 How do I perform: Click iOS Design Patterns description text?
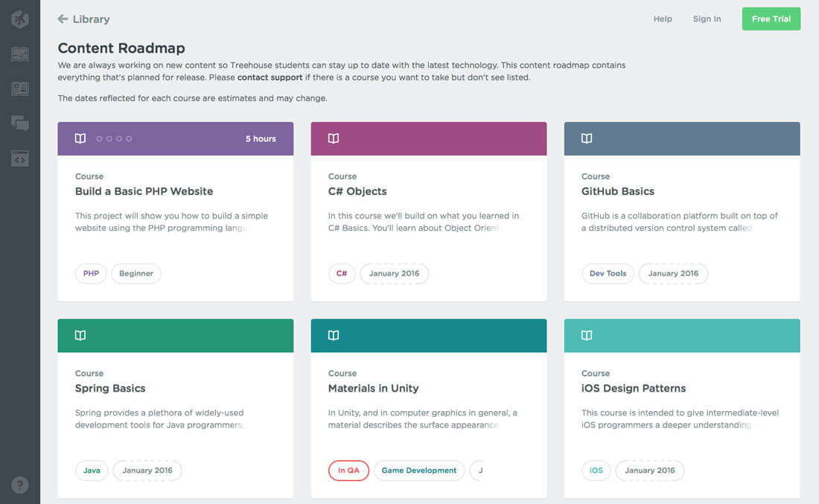[x=680, y=419]
